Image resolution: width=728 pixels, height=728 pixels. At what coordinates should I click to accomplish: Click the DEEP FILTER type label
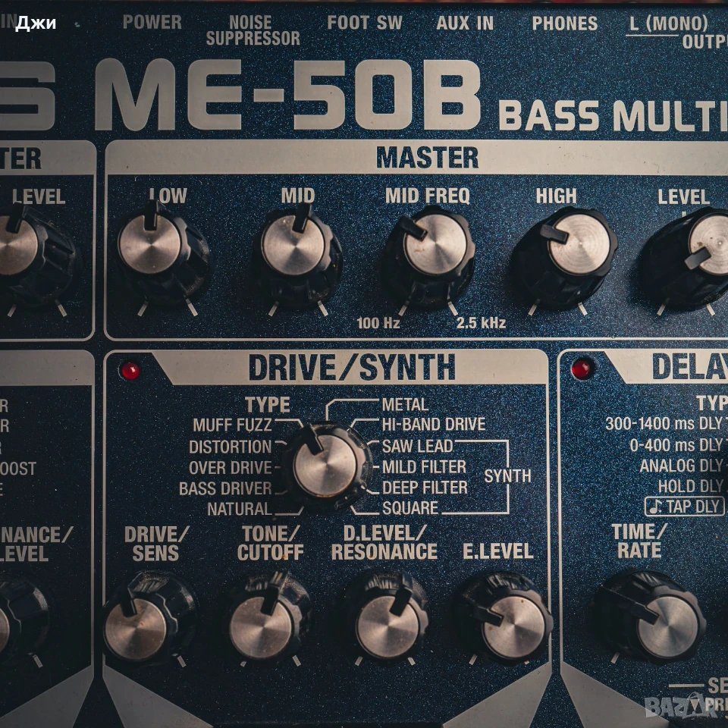tap(425, 488)
